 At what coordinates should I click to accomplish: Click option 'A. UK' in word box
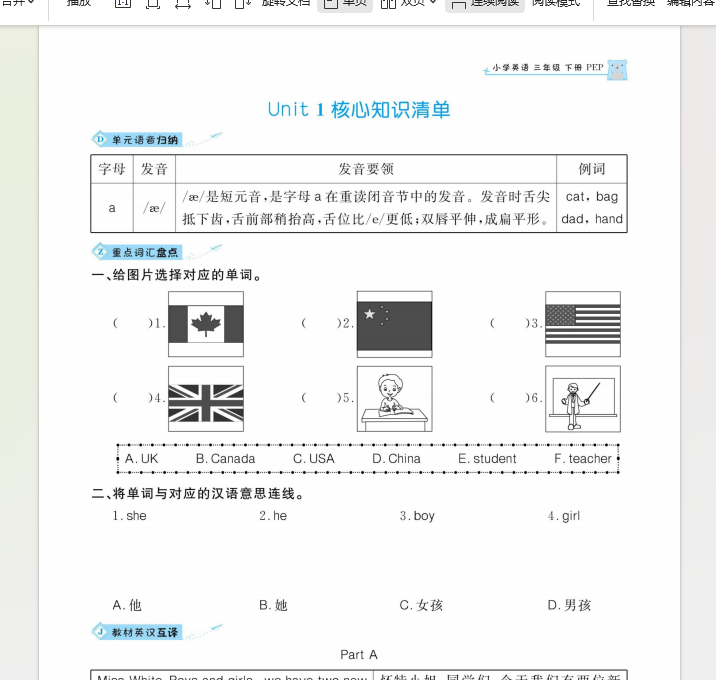(x=142, y=459)
